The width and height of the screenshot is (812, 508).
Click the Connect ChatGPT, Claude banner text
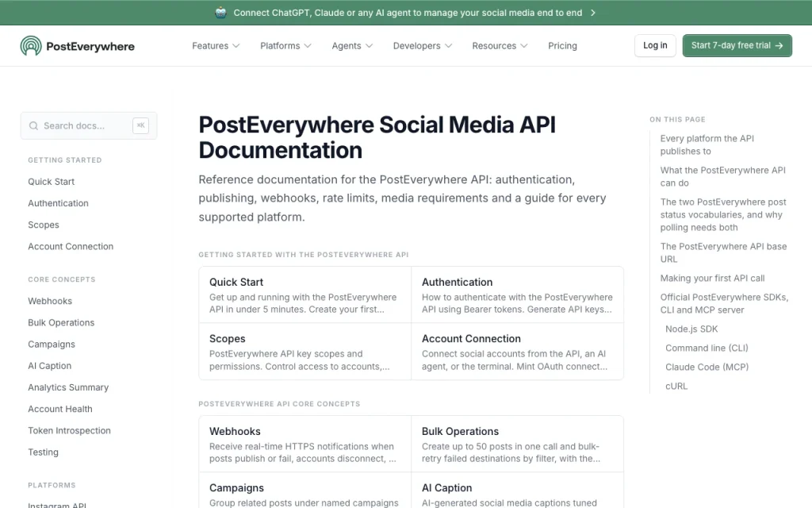pyautogui.click(x=408, y=13)
